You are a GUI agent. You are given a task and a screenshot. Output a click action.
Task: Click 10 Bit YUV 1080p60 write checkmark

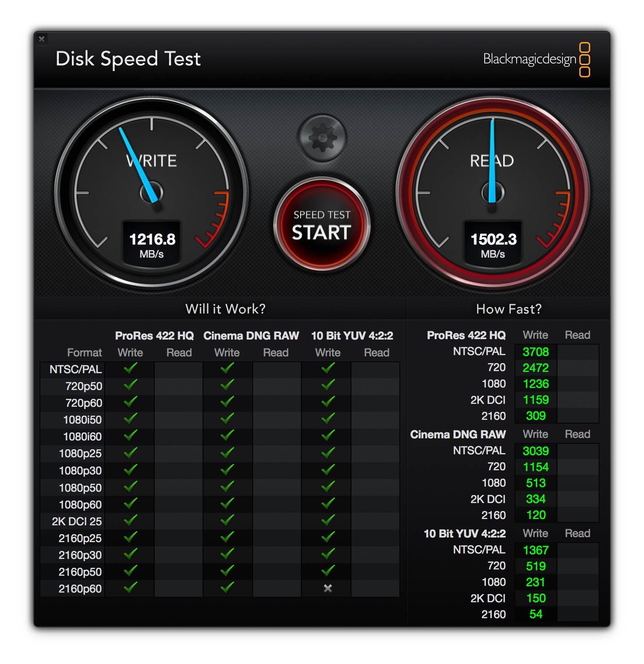point(328,503)
